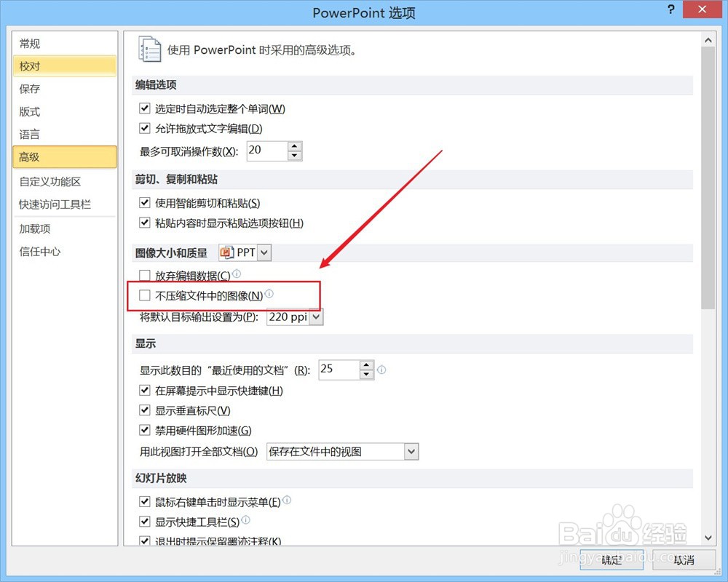Select 常规 category in sidebar
This screenshot has height=582, width=728.
65,44
